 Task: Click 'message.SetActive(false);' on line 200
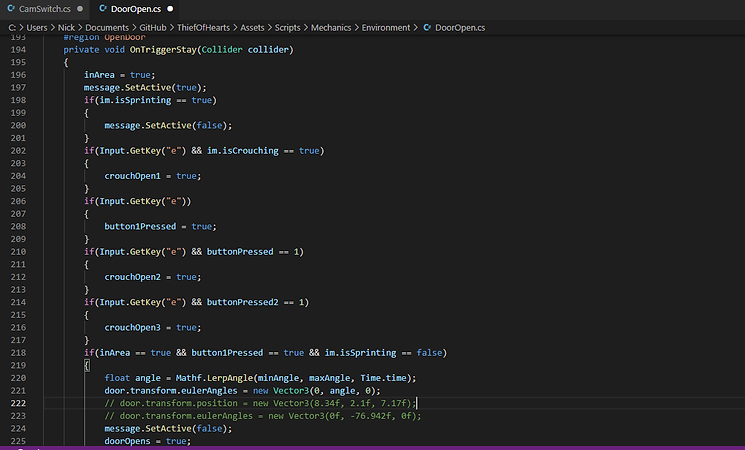coord(168,125)
